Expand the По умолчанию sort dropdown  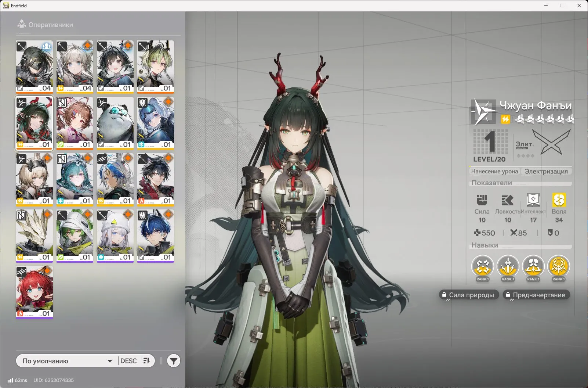(67, 361)
